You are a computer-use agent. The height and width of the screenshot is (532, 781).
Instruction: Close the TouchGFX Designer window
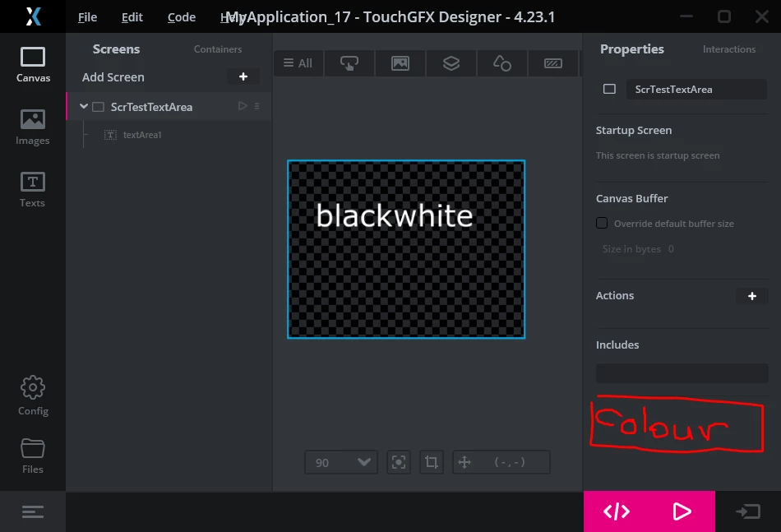[x=761, y=16]
